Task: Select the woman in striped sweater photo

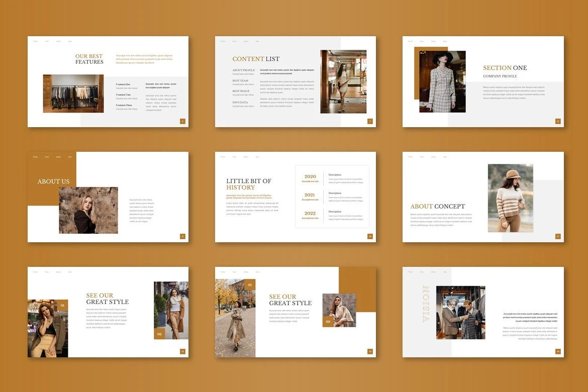Action: click(510, 198)
